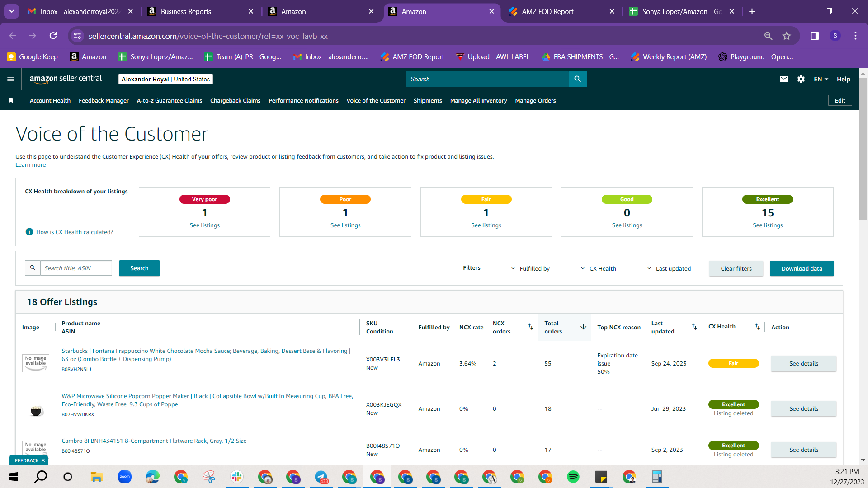
Task: Sort by Last updated arrows
Action: [x=694, y=327]
